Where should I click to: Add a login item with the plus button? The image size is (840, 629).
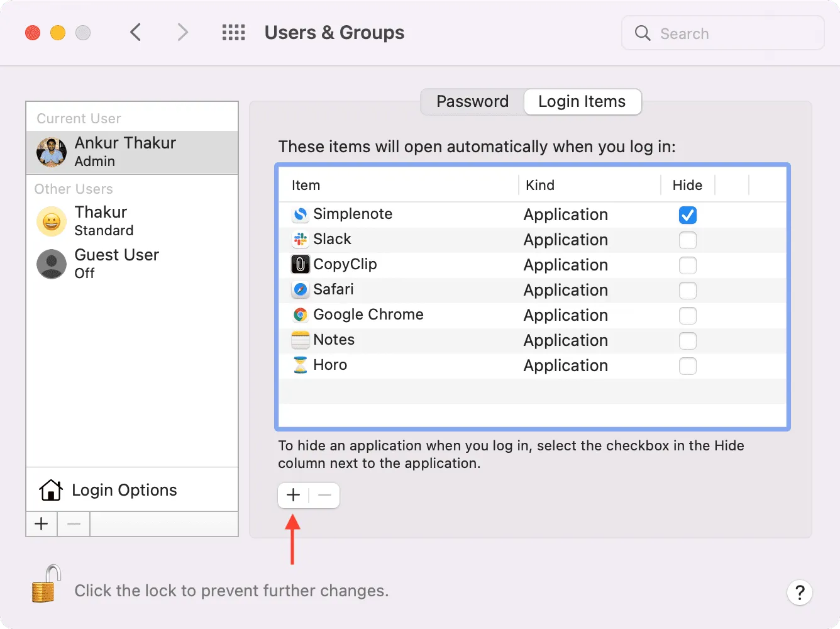coord(293,496)
